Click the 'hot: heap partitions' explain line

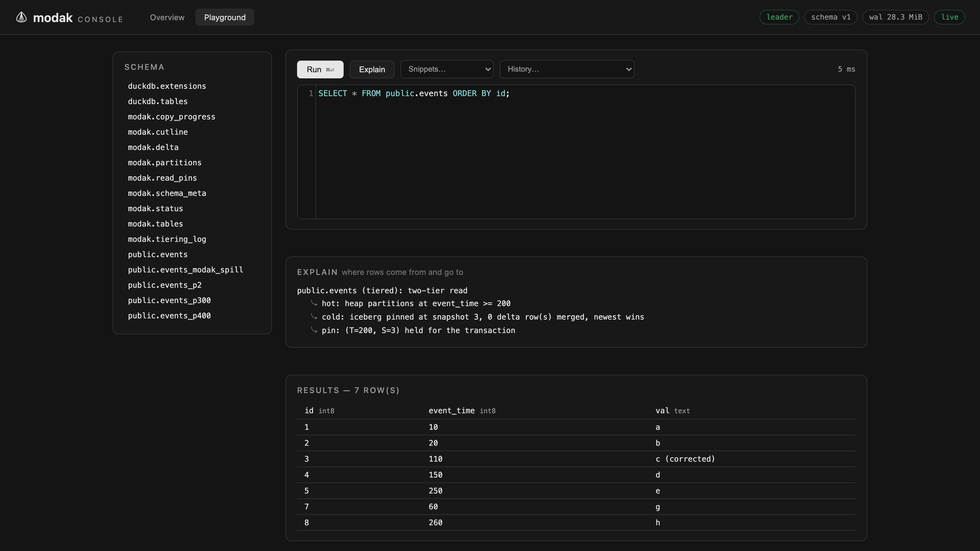(416, 303)
